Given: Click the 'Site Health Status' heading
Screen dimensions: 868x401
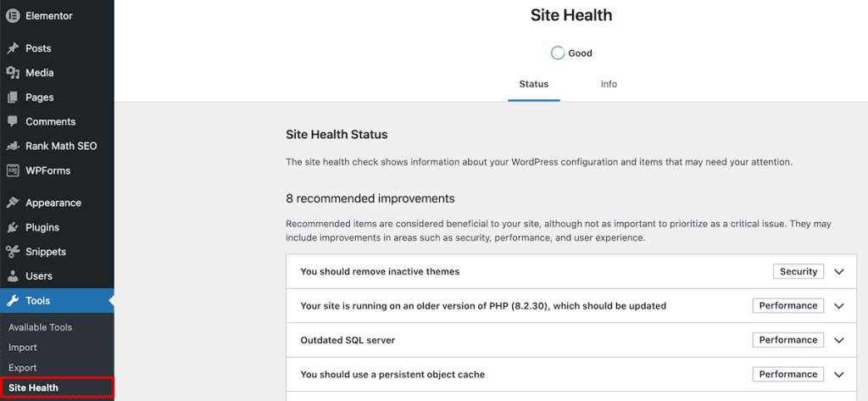Looking at the screenshot, I should click(x=337, y=135).
